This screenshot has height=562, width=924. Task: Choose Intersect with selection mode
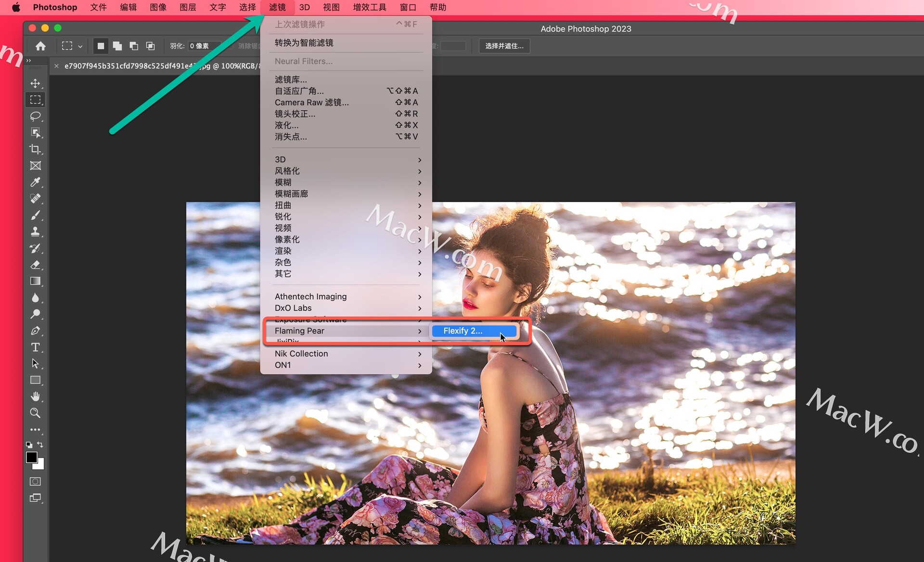point(150,46)
